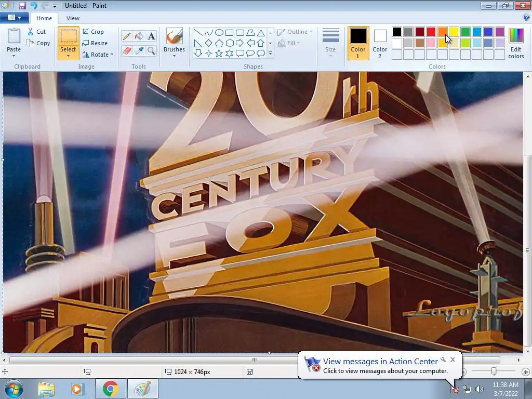
Task: Click the Resize button
Action: (x=95, y=43)
